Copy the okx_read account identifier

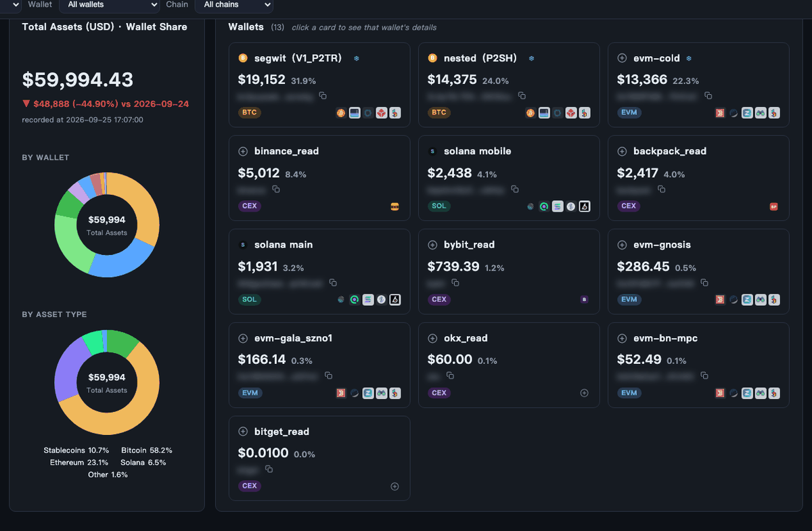pyautogui.click(x=450, y=375)
